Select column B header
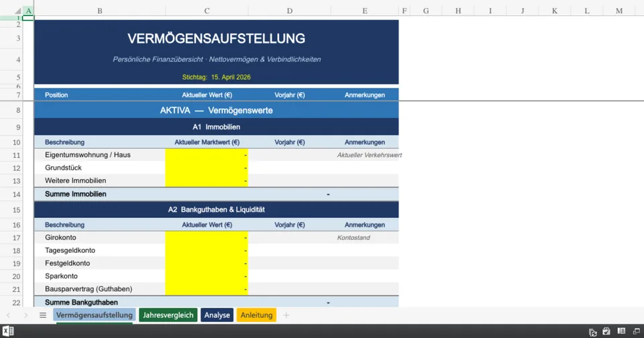The image size is (644, 338). pyautogui.click(x=100, y=11)
